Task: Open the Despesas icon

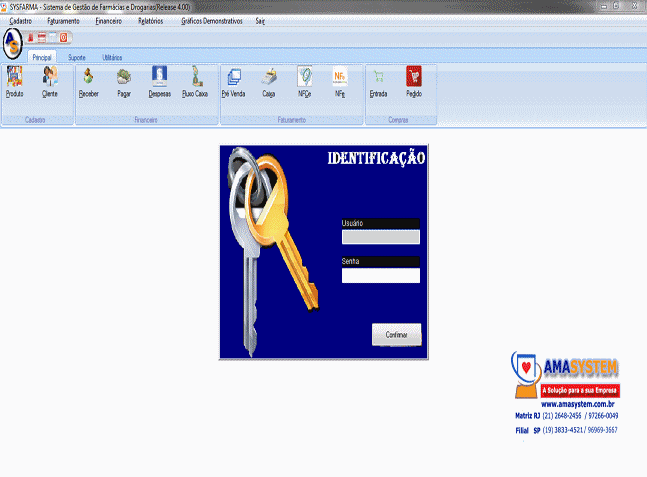Action: [x=159, y=79]
